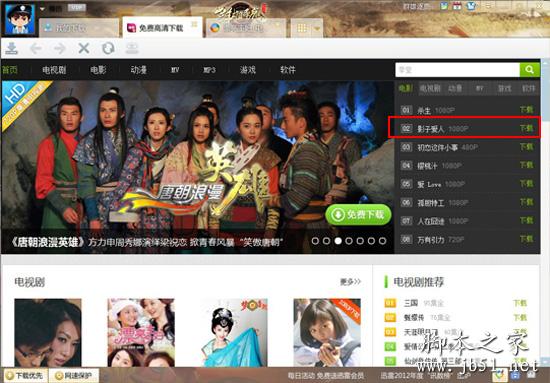This screenshot has height=383, width=550.
Task: Click 下载 for 樱桃汁 1080P
Action: [526, 165]
